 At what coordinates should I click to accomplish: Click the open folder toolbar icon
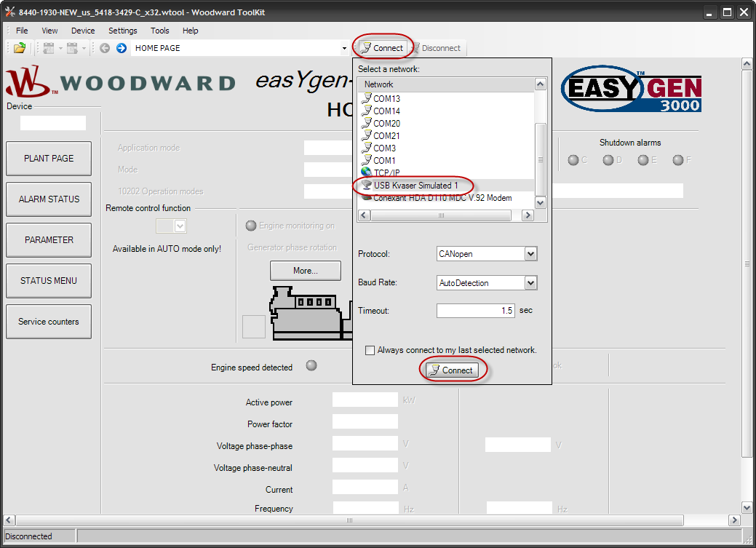(20, 48)
